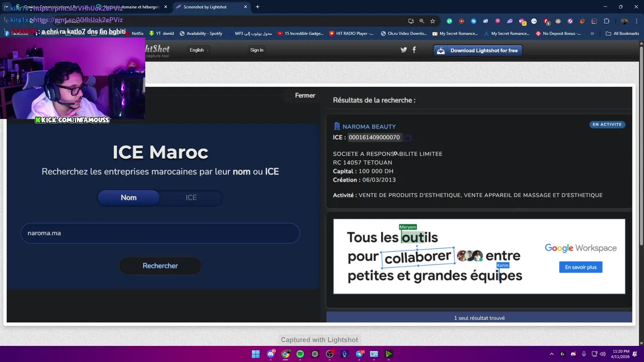Open the English language dropdown
This screenshot has width=644, height=362.
[199, 50]
